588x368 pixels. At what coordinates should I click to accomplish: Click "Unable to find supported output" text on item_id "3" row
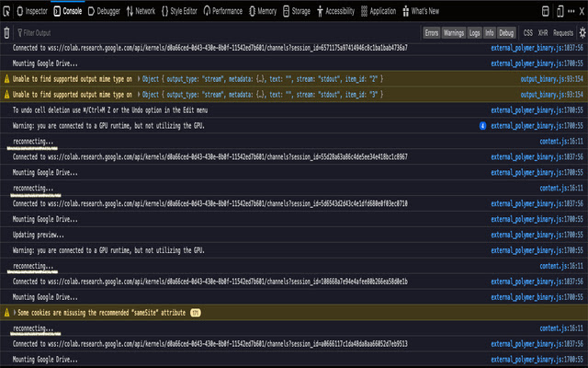[73, 95]
